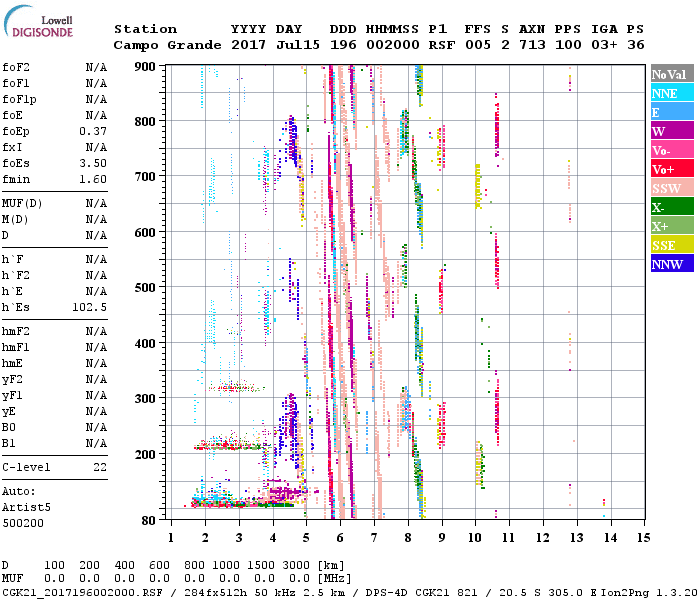Click the C-level value 22
This screenshot has height=600, width=700.
coord(99,467)
